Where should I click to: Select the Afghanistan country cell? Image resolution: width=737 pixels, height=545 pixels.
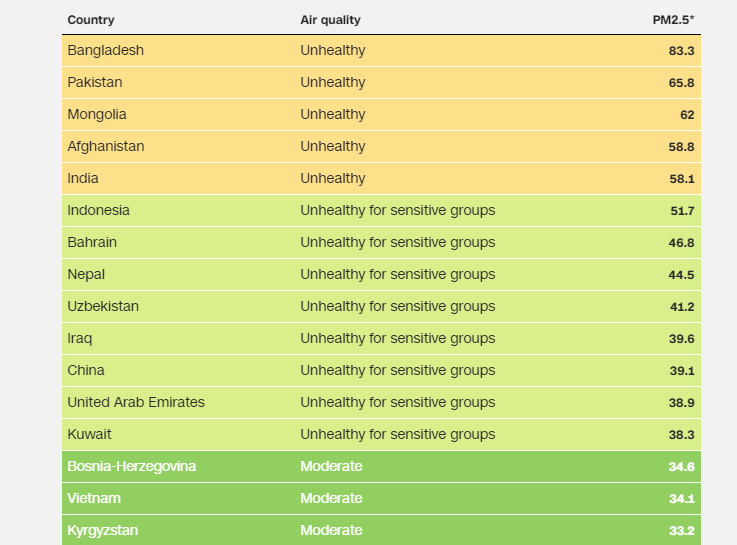point(106,146)
